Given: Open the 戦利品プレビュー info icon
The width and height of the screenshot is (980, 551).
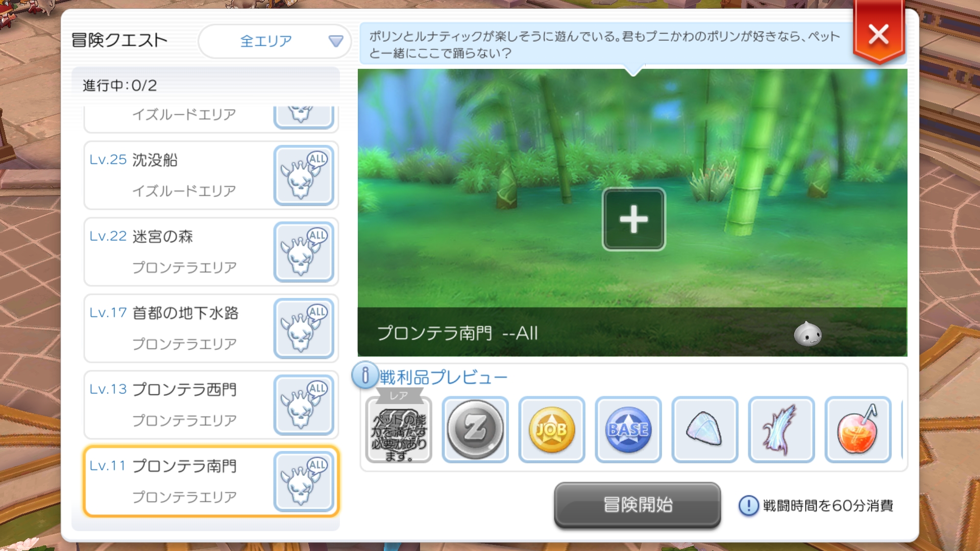Looking at the screenshot, I should point(365,375).
